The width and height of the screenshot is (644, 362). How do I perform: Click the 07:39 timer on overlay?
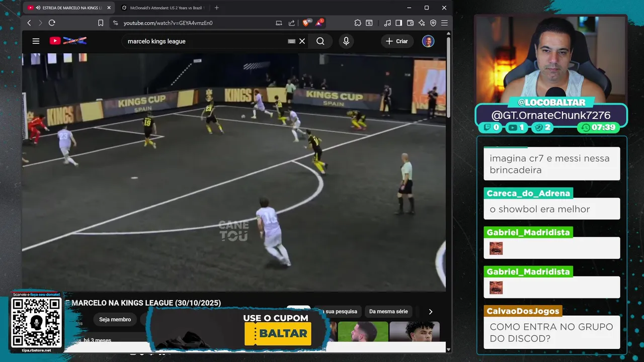(x=598, y=128)
